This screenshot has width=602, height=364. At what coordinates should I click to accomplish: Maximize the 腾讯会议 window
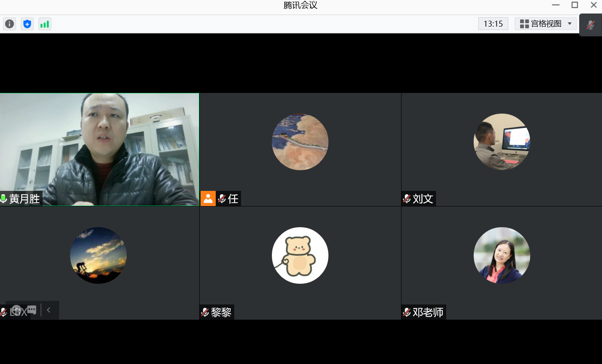575,5
